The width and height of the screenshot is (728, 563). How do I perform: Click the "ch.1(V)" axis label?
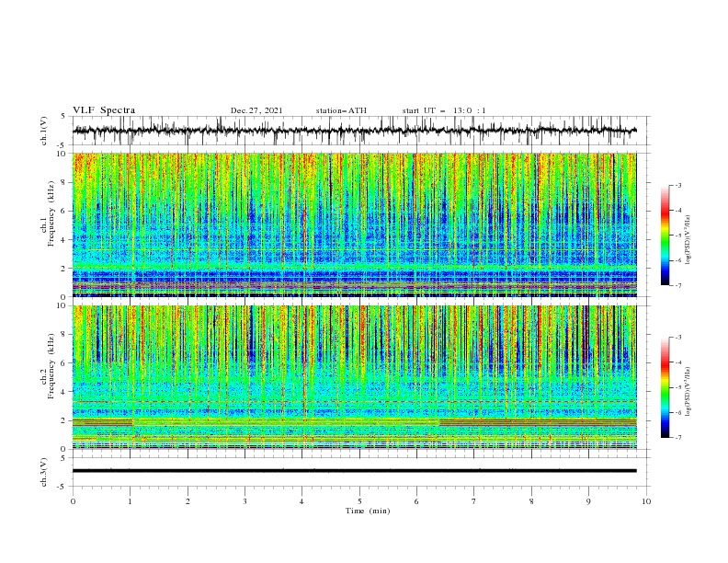44,131
